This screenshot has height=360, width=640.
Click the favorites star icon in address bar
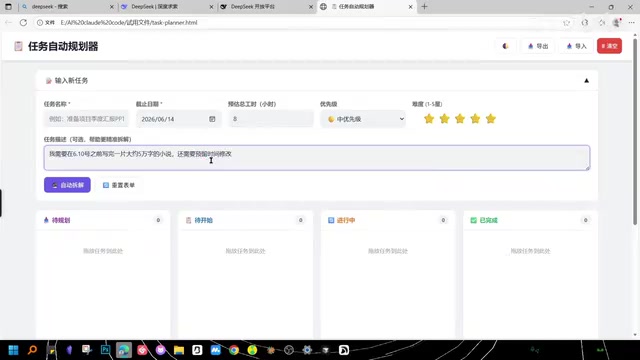click(x=566, y=22)
